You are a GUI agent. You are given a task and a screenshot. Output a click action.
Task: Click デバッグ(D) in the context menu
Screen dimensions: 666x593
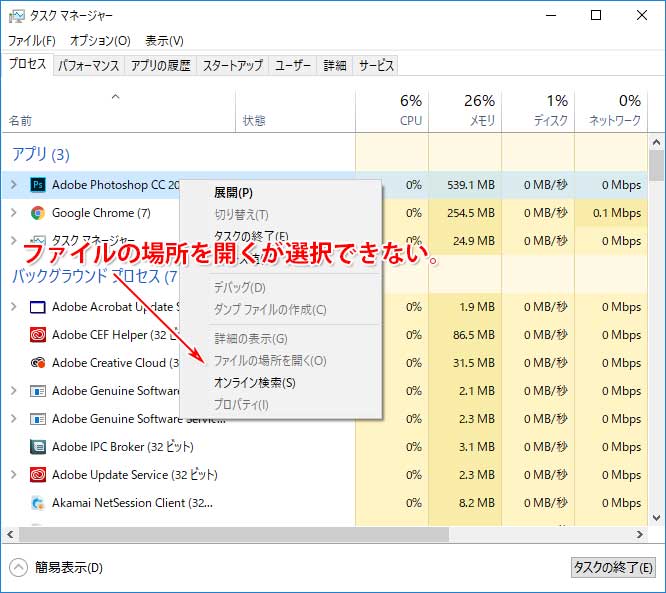point(281,288)
